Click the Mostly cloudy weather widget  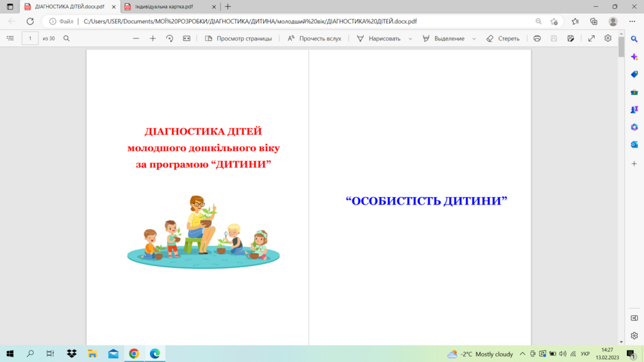[x=480, y=354]
